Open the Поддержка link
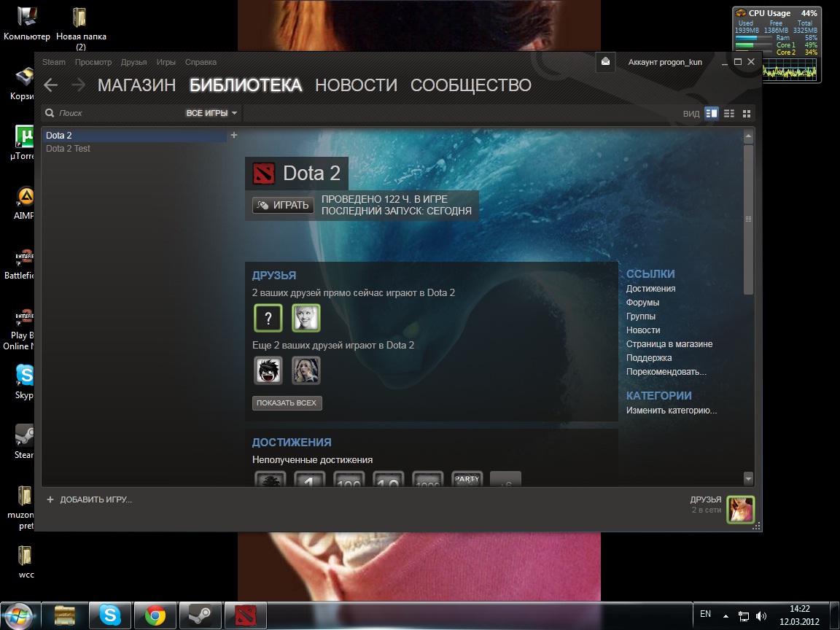This screenshot has width=840, height=630. click(x=649, y=358)
